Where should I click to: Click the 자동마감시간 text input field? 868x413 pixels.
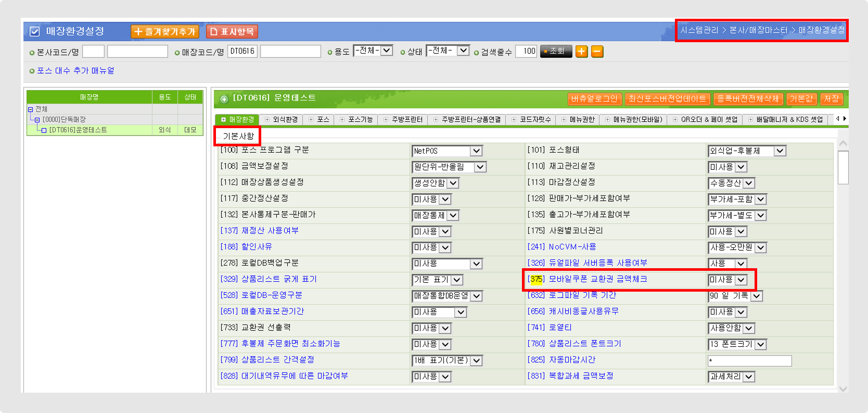pyautogui.click(x=749, y=361)
